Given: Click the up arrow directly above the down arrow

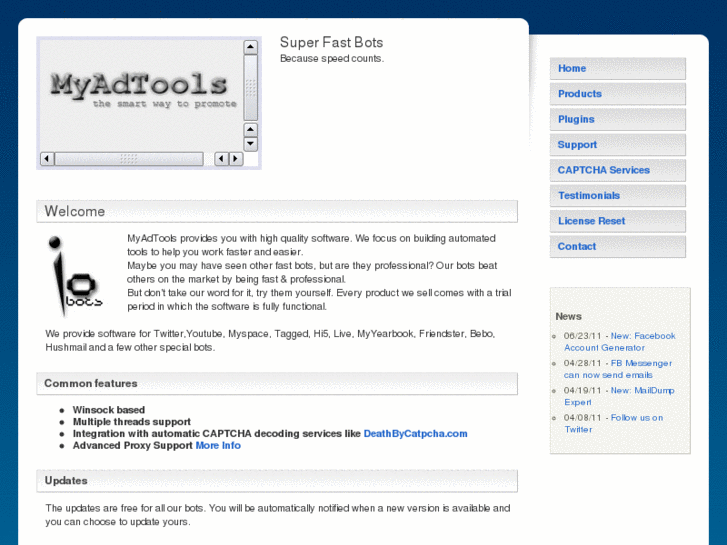Looking at the screenshot, I should tap(250, 129).
